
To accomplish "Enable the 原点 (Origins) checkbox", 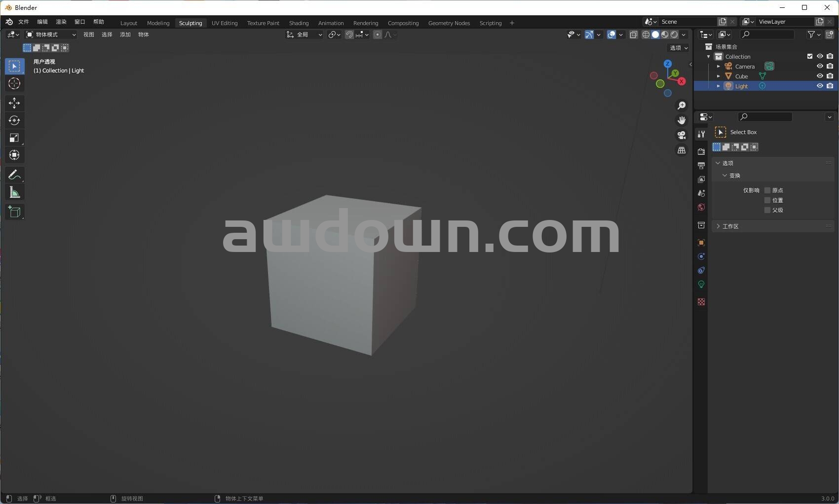I will [767, 190].
